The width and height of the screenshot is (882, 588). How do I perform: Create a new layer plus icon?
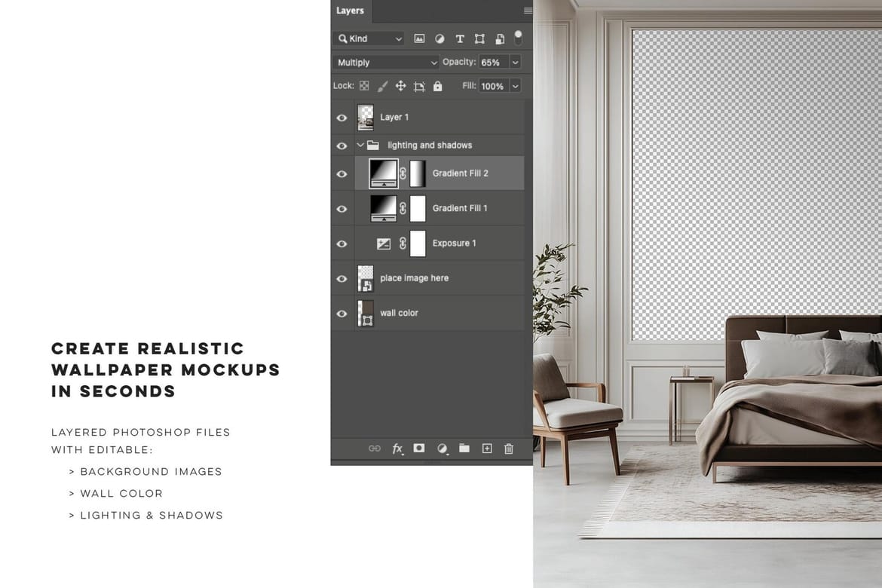[487, 448]
